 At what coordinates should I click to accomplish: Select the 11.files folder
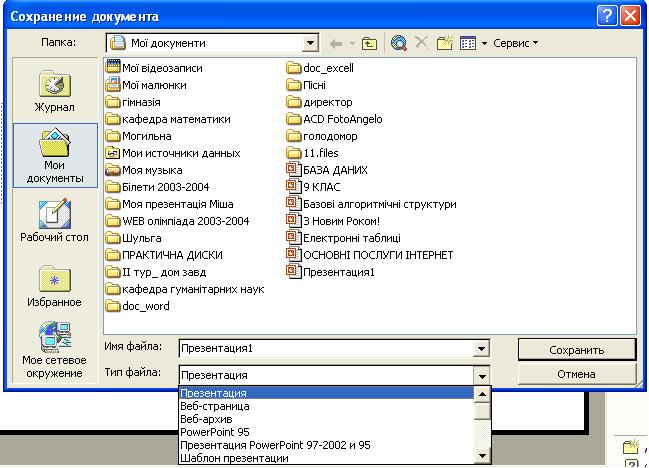click(x=312, y=153)
